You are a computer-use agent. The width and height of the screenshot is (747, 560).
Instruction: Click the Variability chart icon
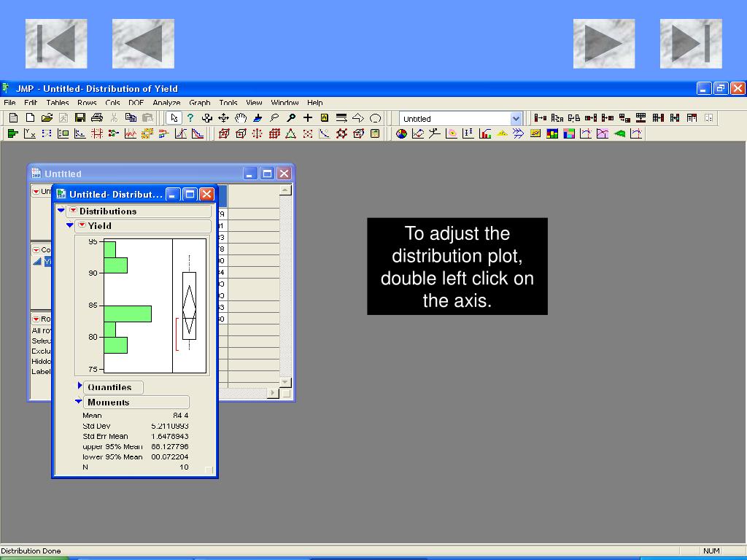pyautogui.click(x=468, y=134)
